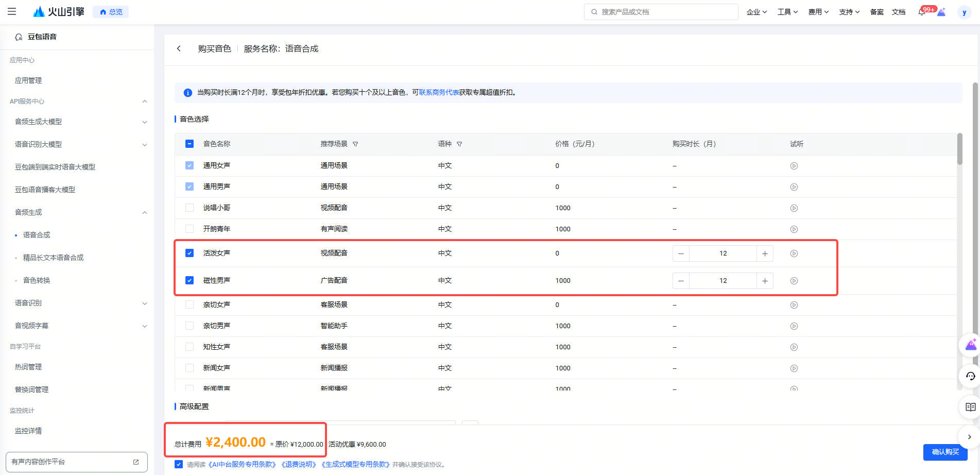Viewport: 980px width, 475px height.
Task: Open the external link for 有声内容创作平台
Action: (x=136, y=462)
